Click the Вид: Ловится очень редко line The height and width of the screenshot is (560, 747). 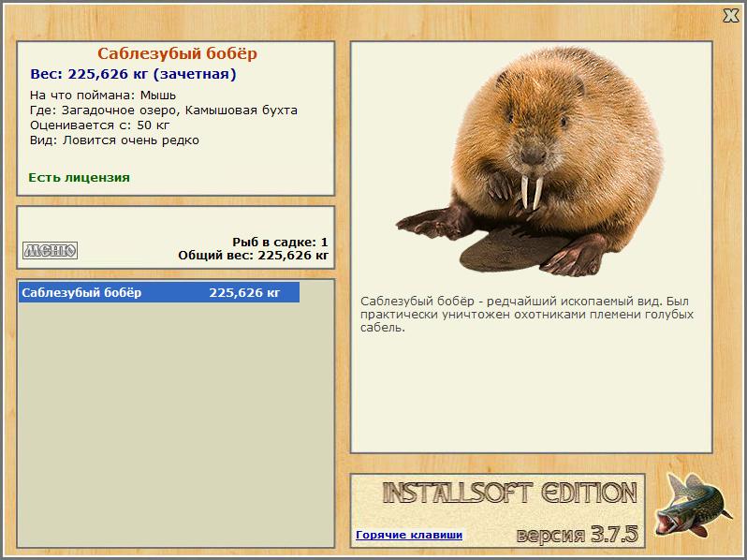coord(114,140)
